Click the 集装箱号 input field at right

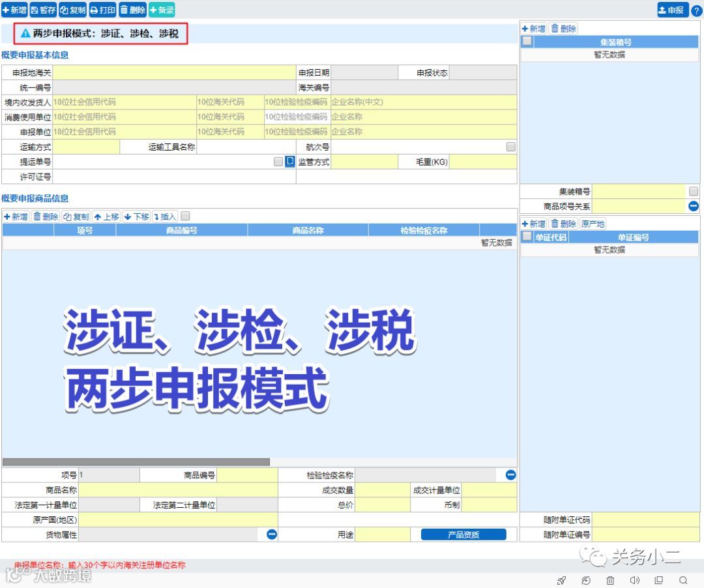point(638,192)
